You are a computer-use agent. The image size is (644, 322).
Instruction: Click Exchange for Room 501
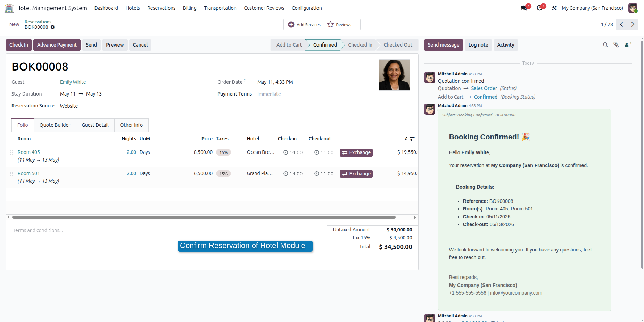pos(356,174)
